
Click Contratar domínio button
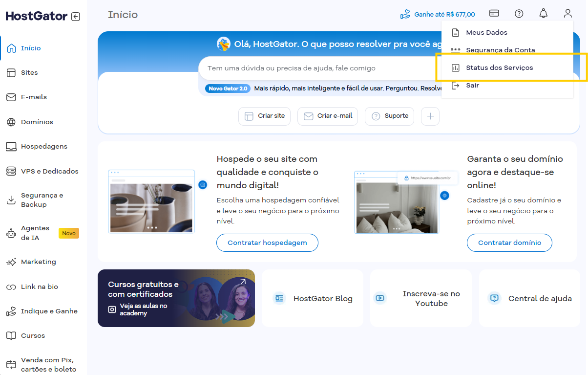[509, 243]
